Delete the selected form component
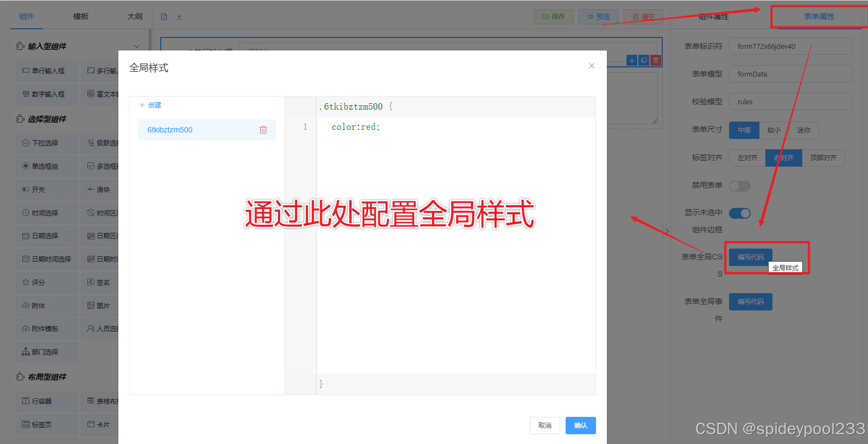The width and height of the screenshot is (868, 444). tap(656, 60)
